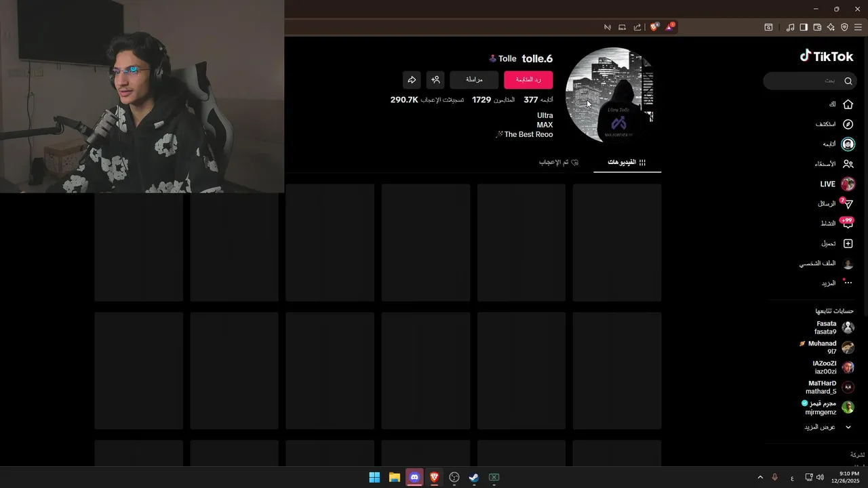Image resolution: width=868 pixels, height=488 pixels.
Task: Open the Following avatar icon in sidebar
Action: tap(848, 144)
